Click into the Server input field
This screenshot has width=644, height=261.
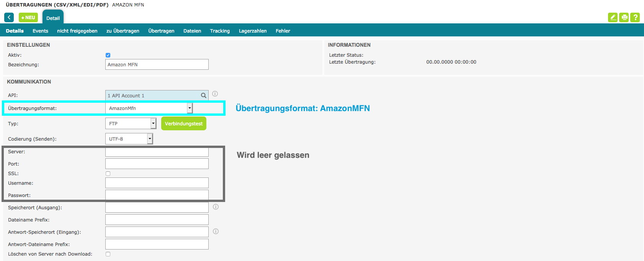point(157,152)
